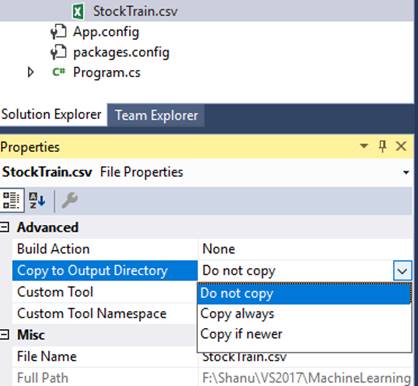This screenshot has width=418, height=386.
Task: Sort properties alphabetically
Action: coord(37,200)
